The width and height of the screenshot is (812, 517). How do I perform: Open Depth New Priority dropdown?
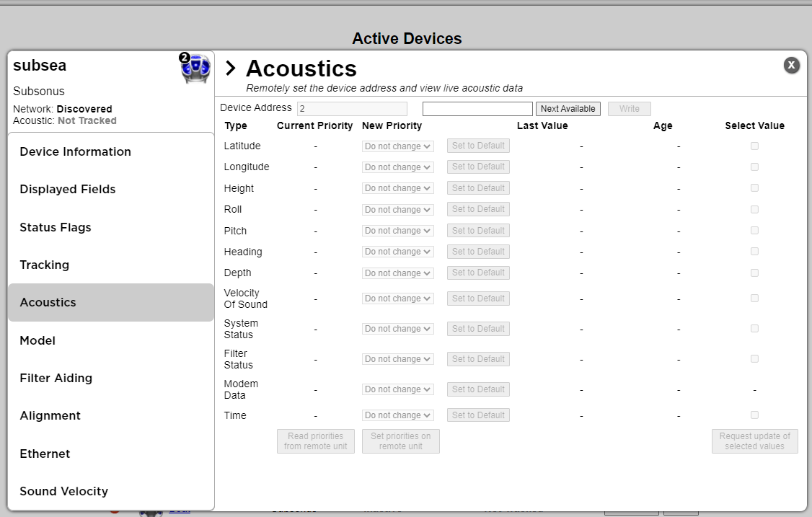398,273
